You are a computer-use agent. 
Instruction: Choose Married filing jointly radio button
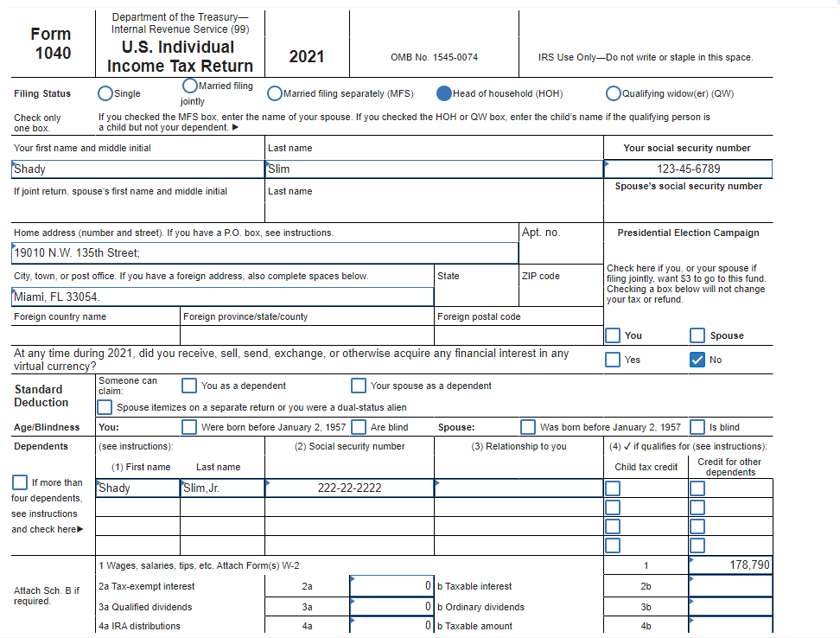tap(189, 86)
